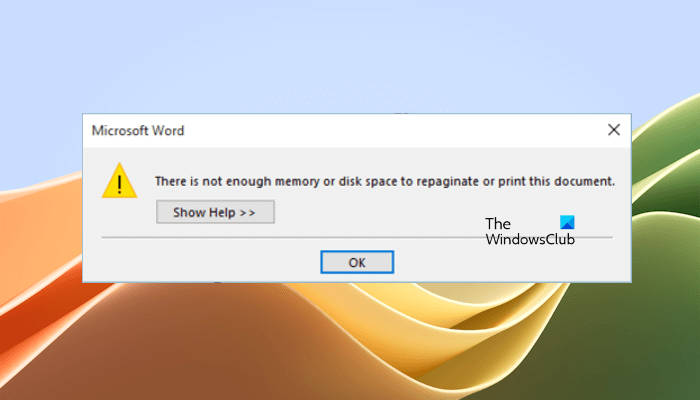Screen dimensions: 700x400
Task: Click the OK button in the dialog
Action: click(357, 262)
